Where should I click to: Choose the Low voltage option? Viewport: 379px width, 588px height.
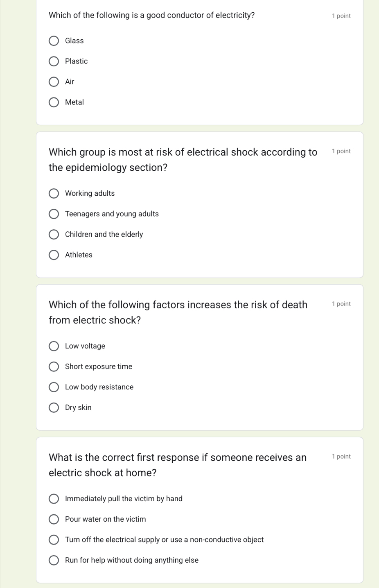(x=54, y=346)
